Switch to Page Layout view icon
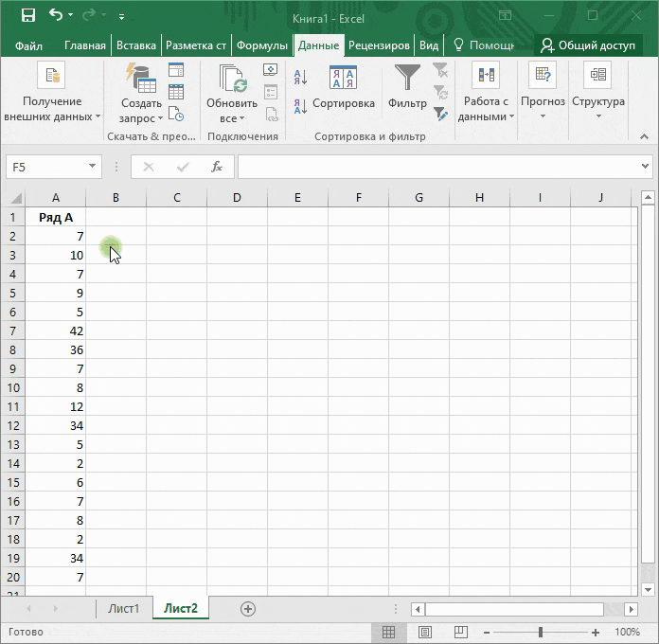The width and height of the screenshot is (659, 644). point(424,632)
